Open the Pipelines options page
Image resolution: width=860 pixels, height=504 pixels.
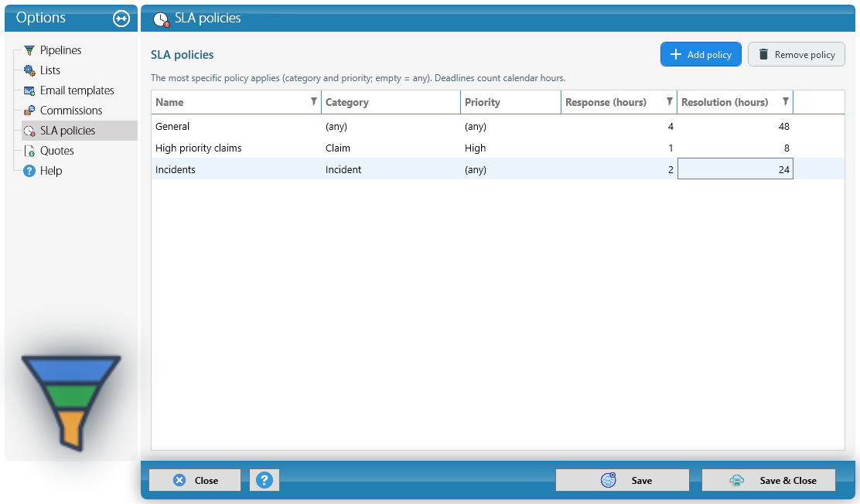click(60, 50)
